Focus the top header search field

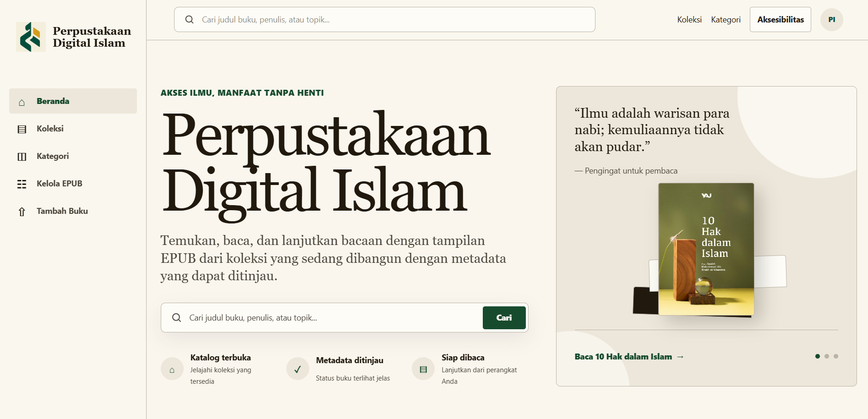[385, 20]
